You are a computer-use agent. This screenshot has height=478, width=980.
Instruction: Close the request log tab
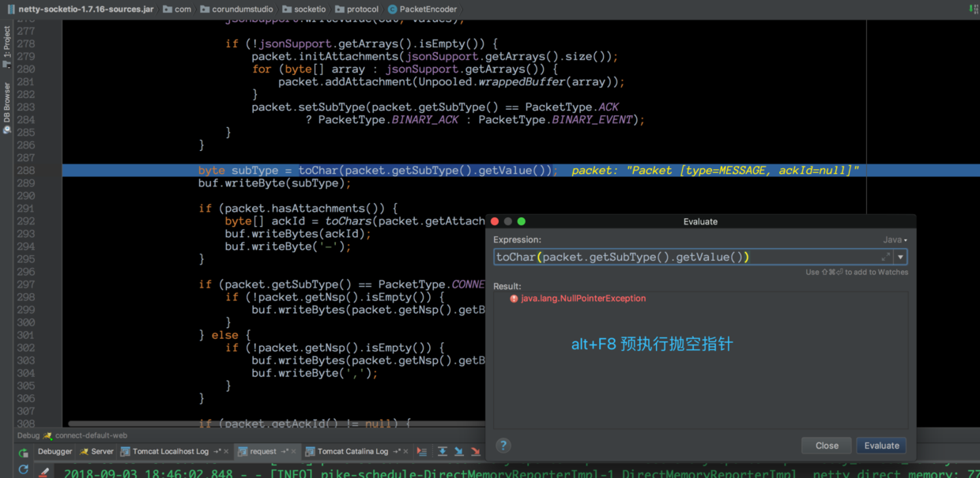click(293, 452)
